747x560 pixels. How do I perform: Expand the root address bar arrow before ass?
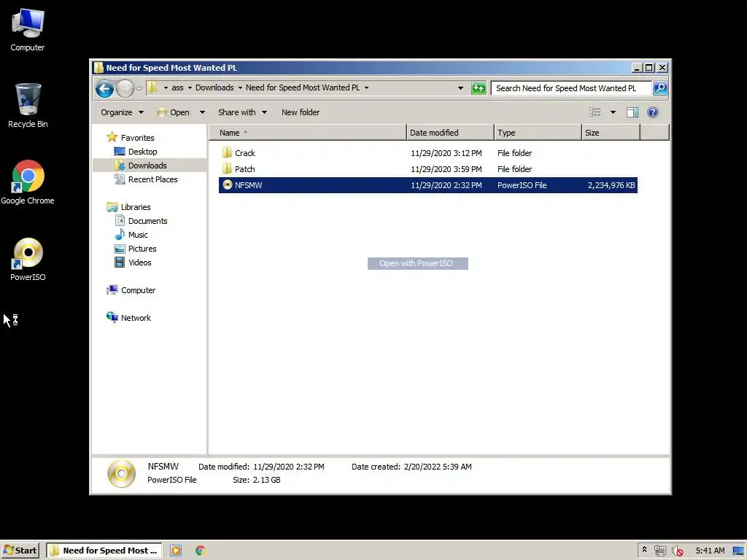click(x=166, y=87)
